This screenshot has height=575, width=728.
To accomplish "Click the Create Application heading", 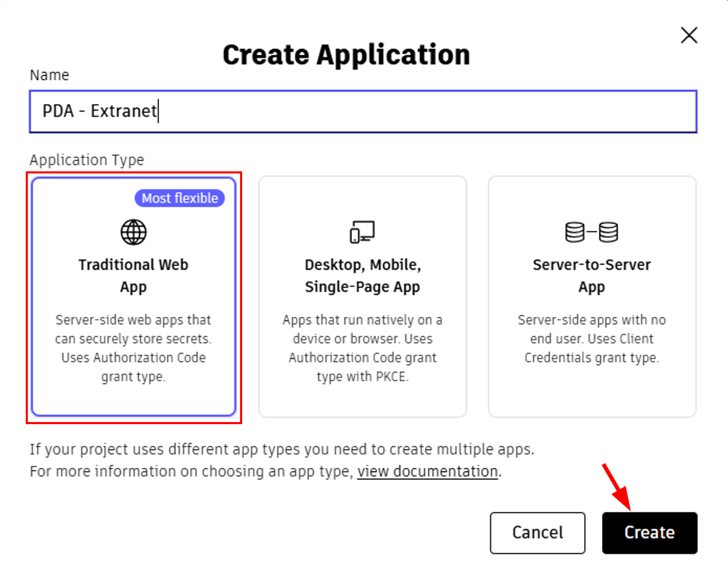I will click(346, 55).
